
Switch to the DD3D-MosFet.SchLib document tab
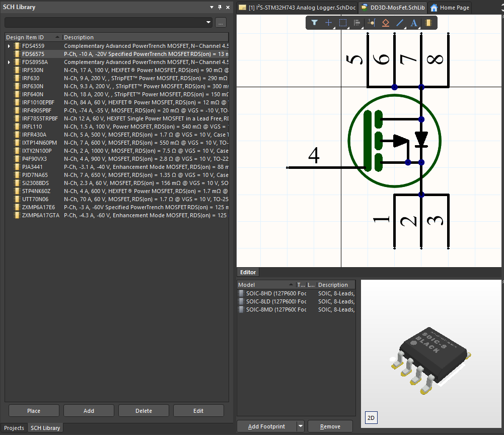[x=393, y=8]
